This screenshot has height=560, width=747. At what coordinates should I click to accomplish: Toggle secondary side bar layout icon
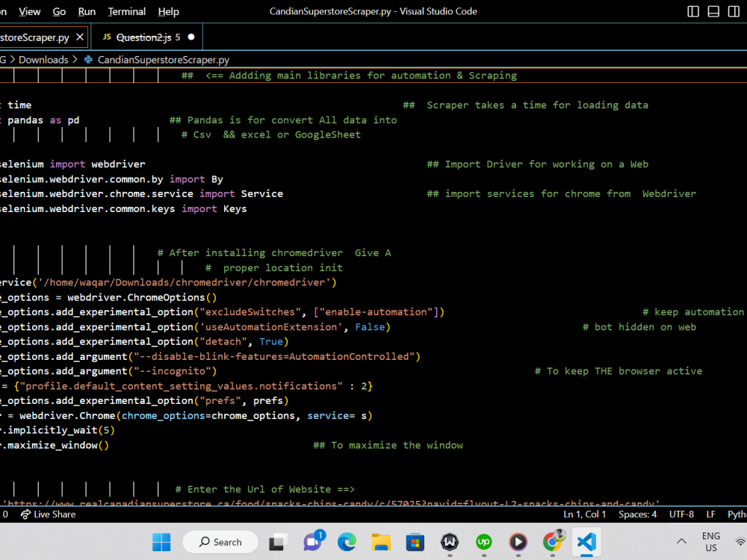[x=734, y=11]
